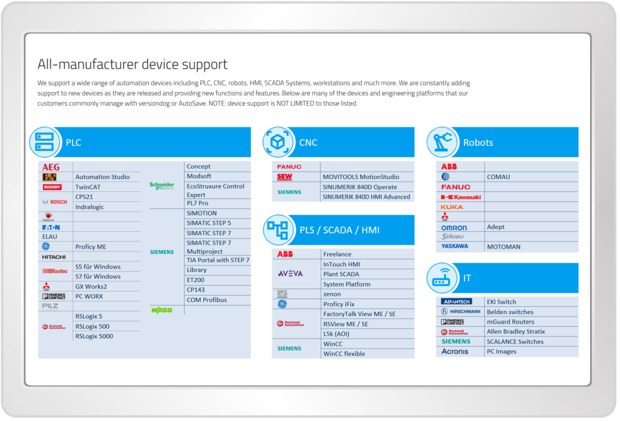Click the 'SINUMERIK 840D Operate' entry
The image size is (620, 421).
tap(360, 187)
